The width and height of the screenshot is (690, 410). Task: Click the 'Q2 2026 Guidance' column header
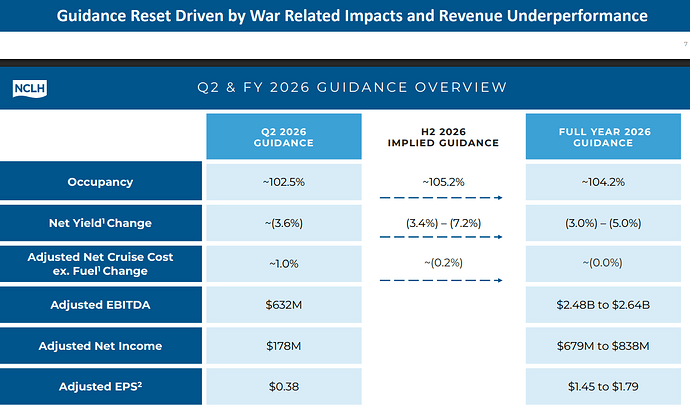point(284,137)
